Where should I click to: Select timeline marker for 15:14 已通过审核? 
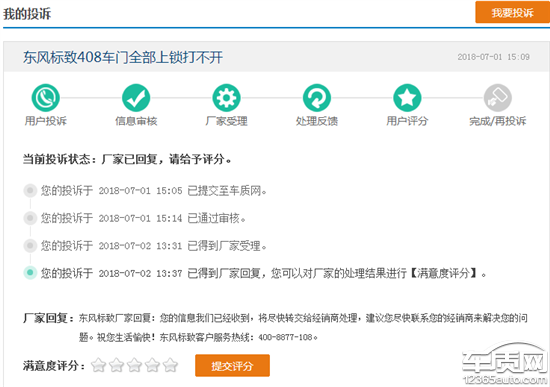(30, 218)
